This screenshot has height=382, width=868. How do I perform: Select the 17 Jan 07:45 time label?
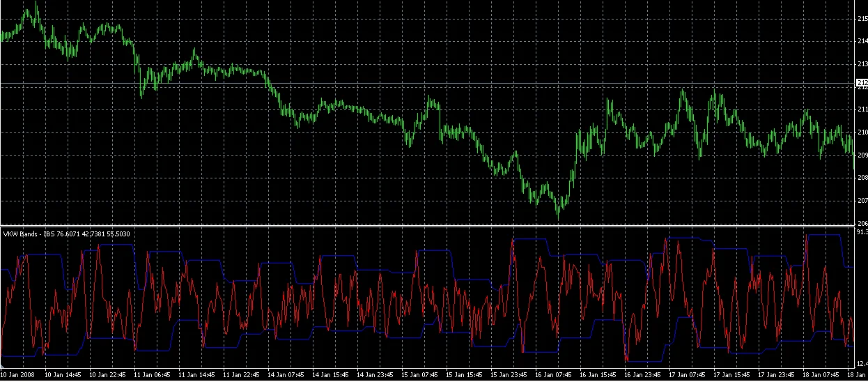click(x=687, y=375)
